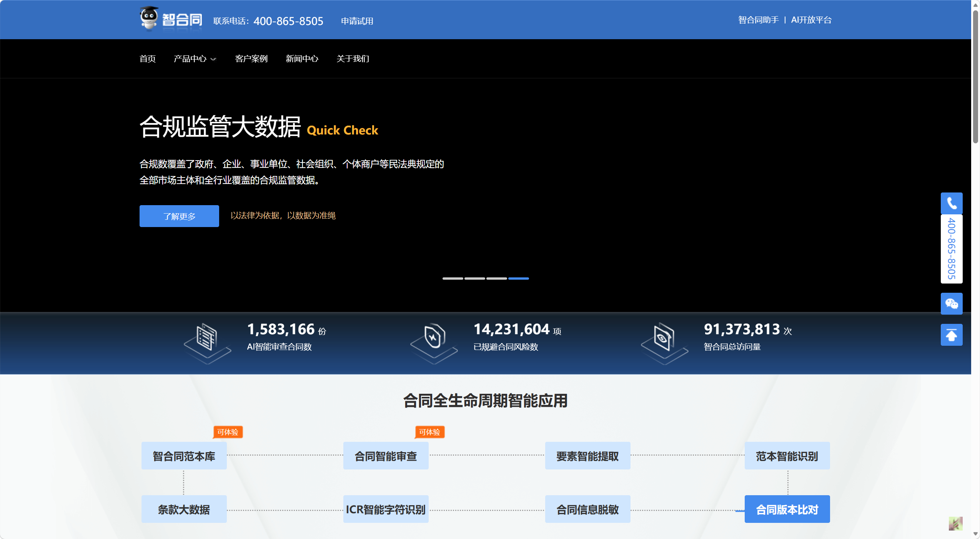This screenshot has height=539, width=980.
Task: Open the 合同信息脱敏 feature
Action: [587, 509]
